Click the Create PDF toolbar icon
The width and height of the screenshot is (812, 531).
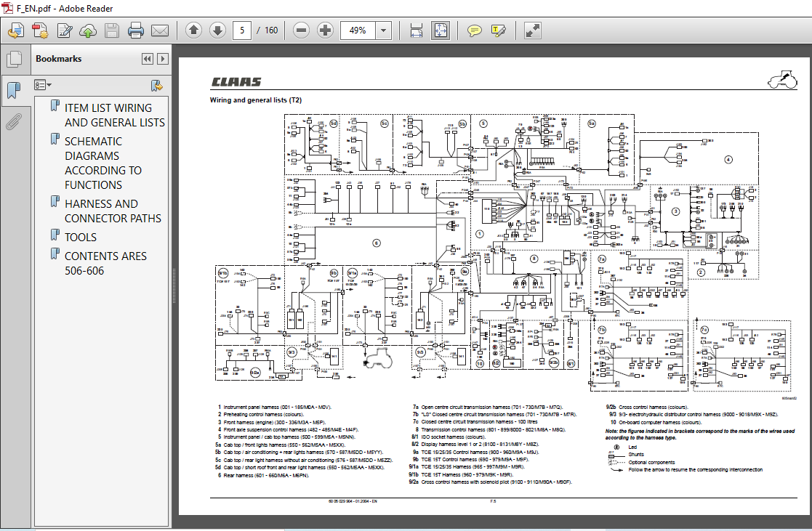[x=40, y=31]
